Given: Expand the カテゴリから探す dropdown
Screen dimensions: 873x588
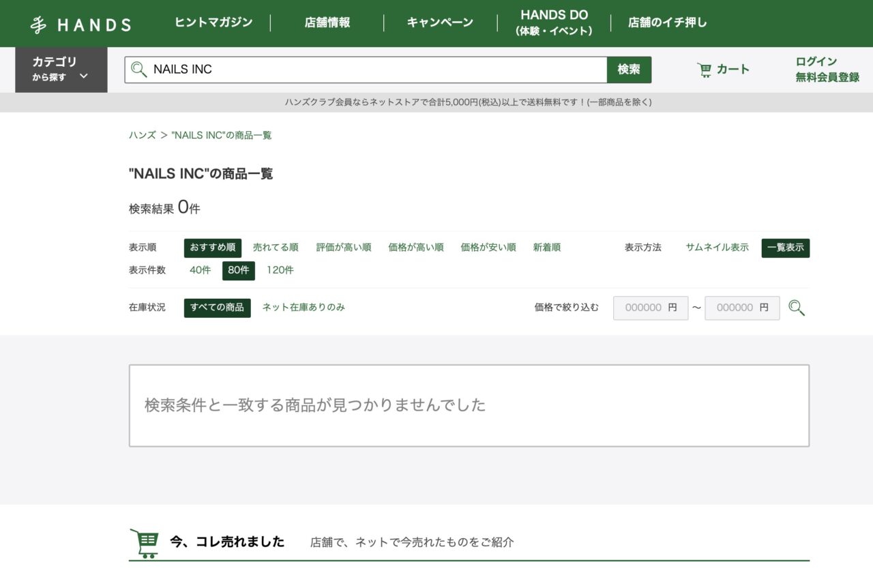Looking at the screenshot, I should 61,70.
